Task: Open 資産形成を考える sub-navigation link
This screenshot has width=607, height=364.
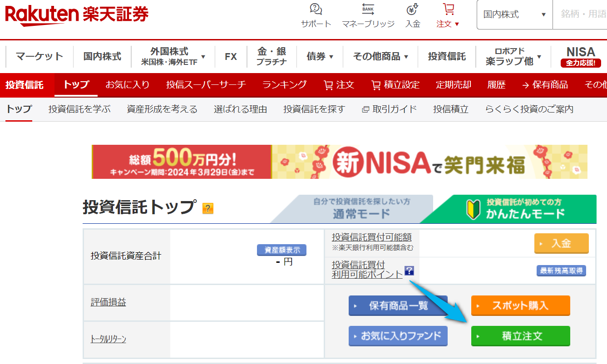Action: 162,109
